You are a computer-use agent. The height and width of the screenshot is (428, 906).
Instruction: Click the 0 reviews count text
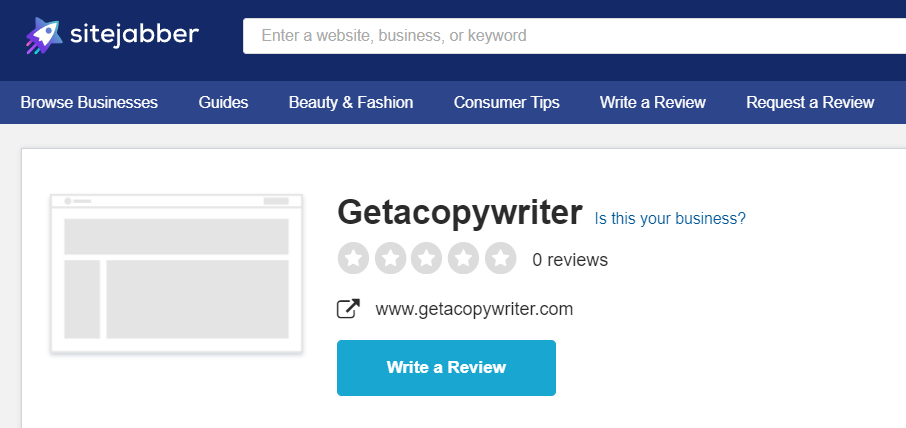click(x=570, y=259)
